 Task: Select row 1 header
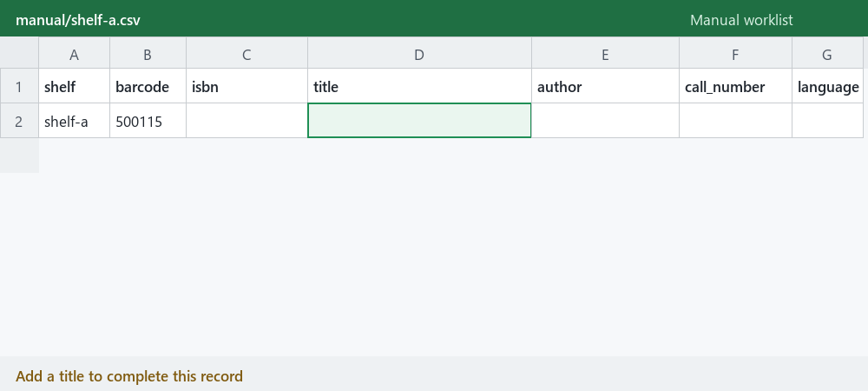tap(19, 86)
